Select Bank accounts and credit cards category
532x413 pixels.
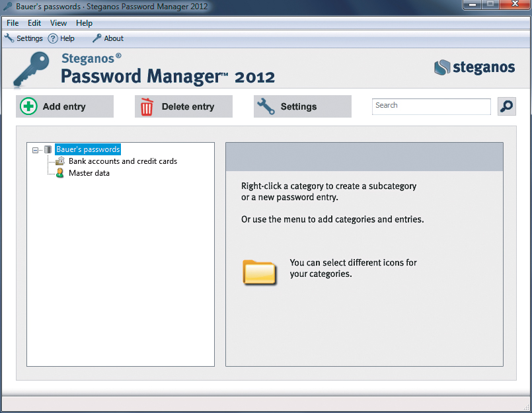coord(123,161)
